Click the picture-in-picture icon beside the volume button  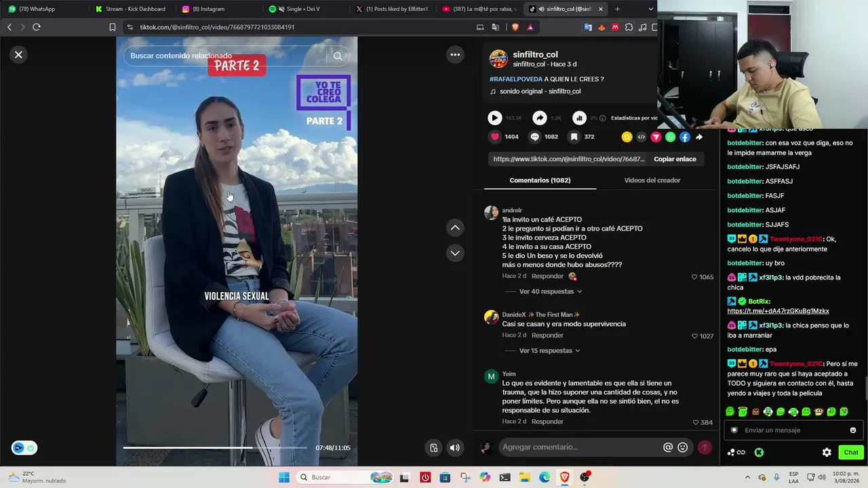pyautogui.click(x=434, y=447)
